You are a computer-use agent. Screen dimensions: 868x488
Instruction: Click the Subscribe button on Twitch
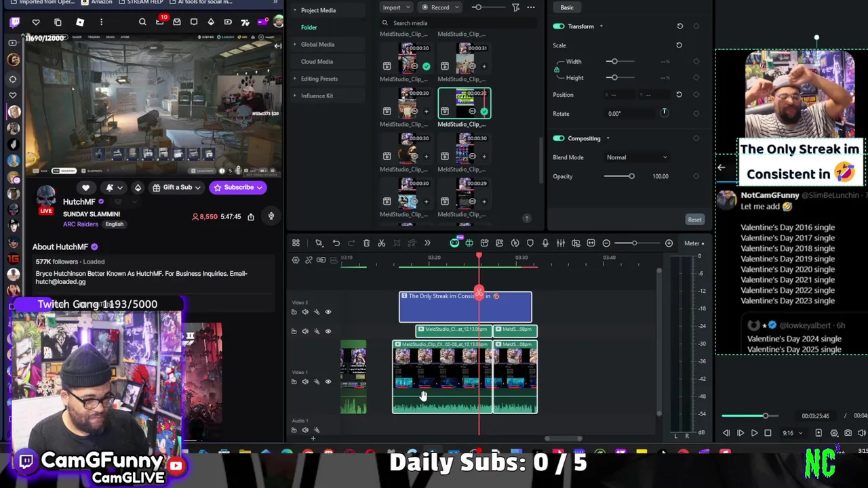point(237,187)
